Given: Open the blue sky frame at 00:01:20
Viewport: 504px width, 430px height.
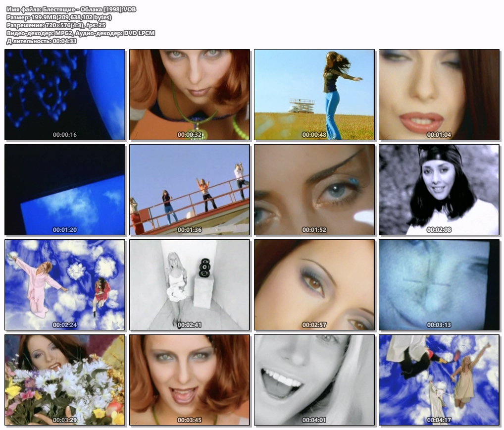Looking at the screenshot, I should [x=64, y=190].
